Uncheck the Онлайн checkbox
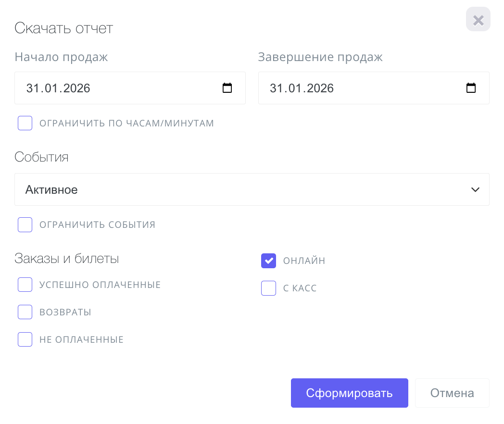This screenshot has height=424, width=504. pyautogui.click(x=268, y=261)
